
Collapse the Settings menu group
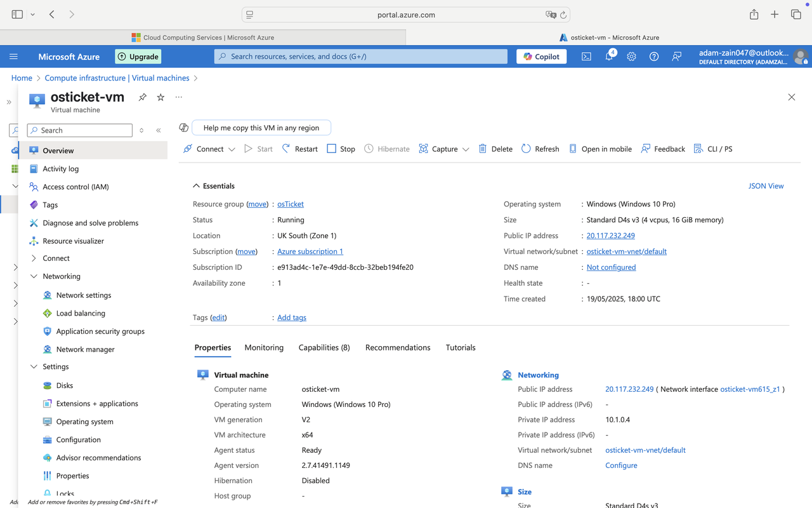pyautogui.click(x=34, y=366)
